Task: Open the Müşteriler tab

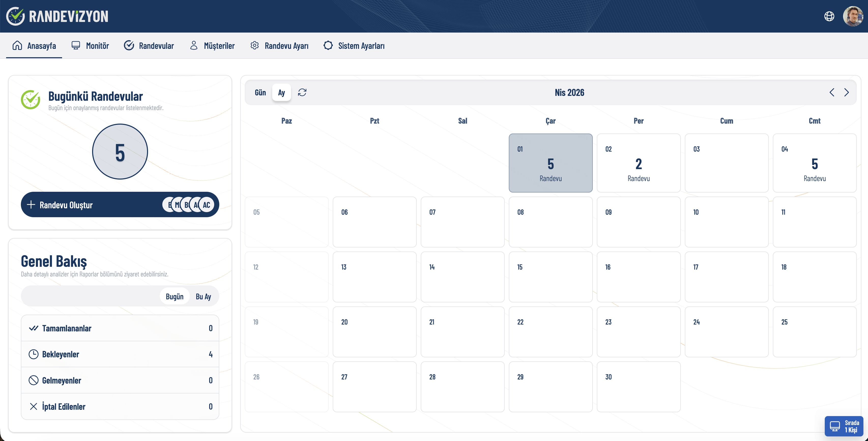Action: pos(212,46)
